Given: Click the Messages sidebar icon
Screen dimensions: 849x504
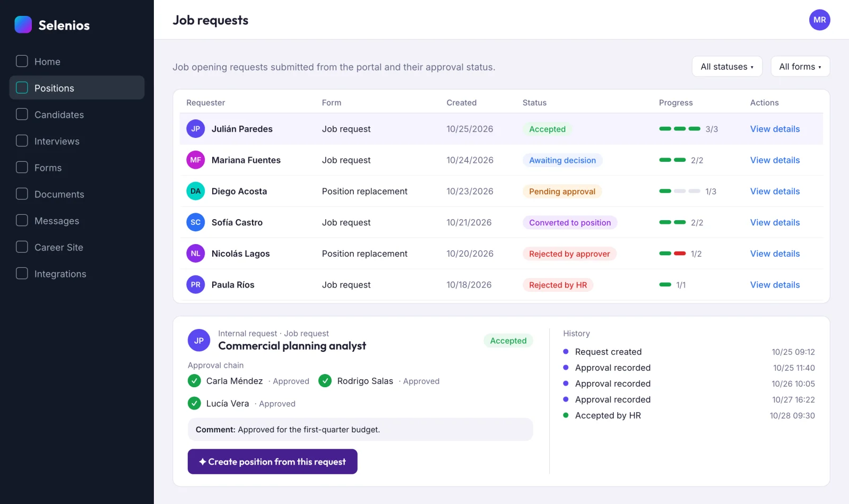Looking at the screenshot, I should point(22,220).
